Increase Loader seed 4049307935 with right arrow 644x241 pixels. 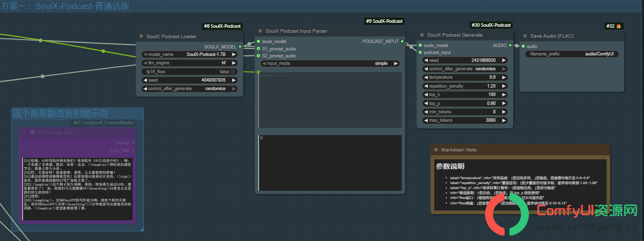[x=233, y=80]
